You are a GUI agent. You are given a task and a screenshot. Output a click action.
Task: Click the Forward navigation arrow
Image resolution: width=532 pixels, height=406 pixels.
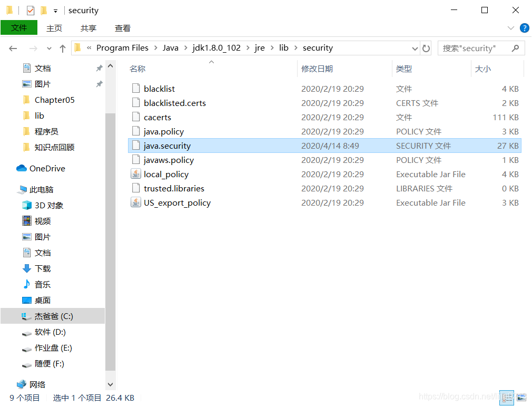tap(33, 48)
